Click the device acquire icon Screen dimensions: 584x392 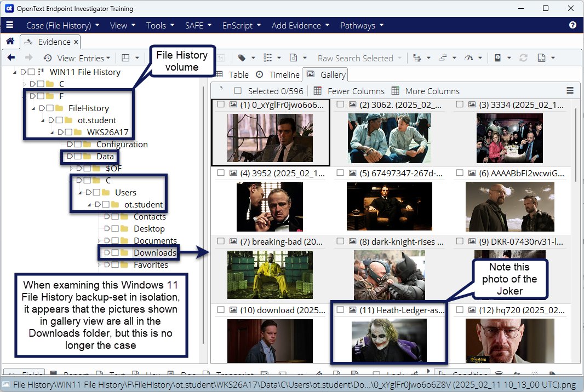coord(443,57)
